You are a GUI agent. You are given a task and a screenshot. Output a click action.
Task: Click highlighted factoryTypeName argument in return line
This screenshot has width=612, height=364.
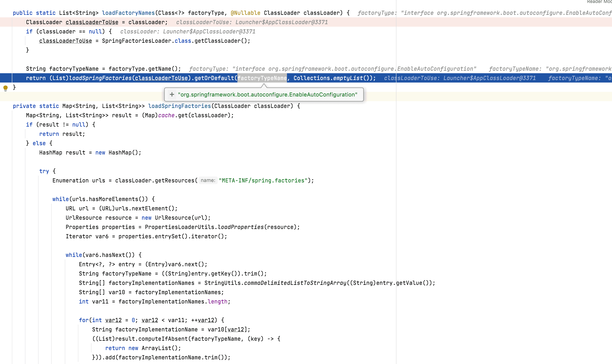point(262,78)
